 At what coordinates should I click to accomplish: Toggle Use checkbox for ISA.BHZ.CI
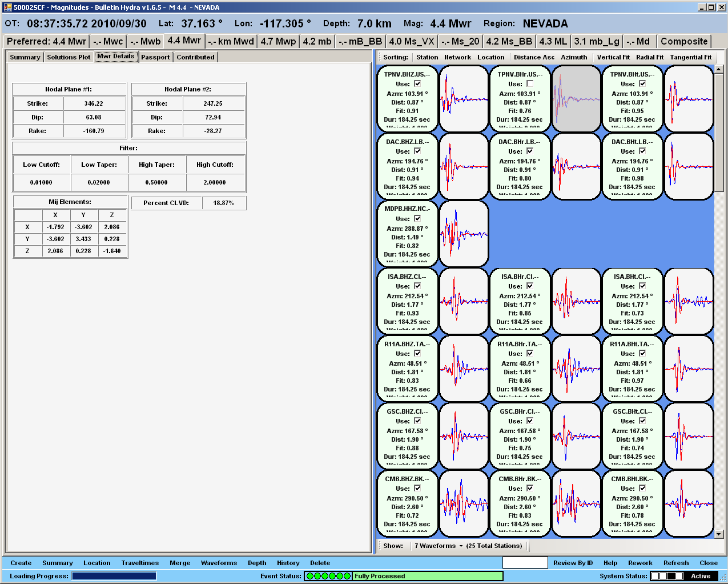click(x=417, y=286)
